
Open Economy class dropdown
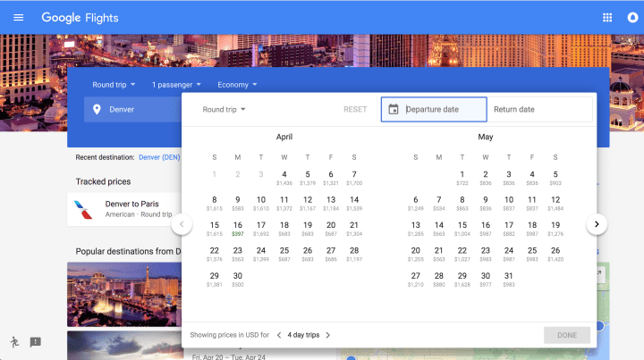point(237,85)
